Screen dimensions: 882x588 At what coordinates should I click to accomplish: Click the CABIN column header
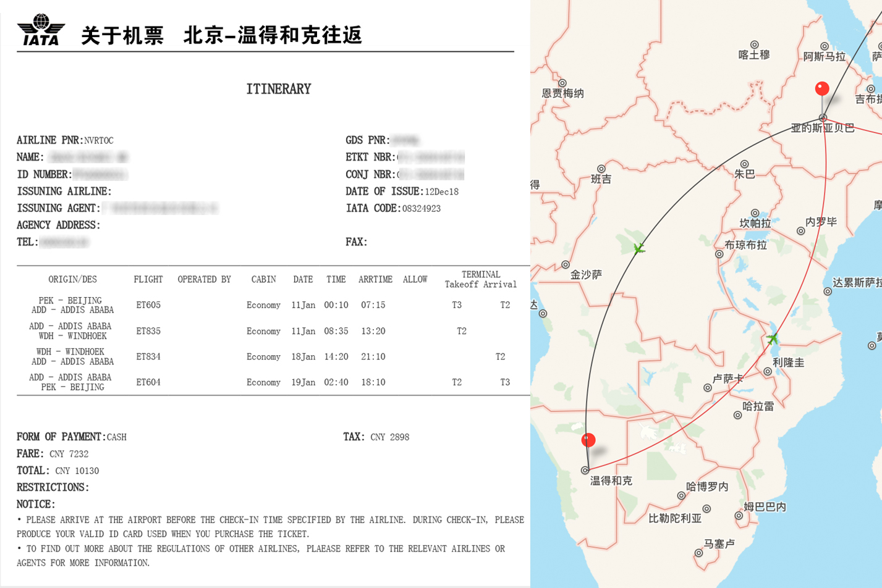[264, 279]
